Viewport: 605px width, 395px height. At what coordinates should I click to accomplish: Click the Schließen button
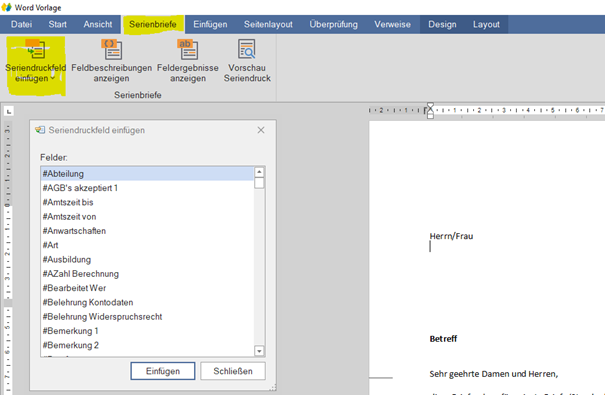click(x=233, y=371)
